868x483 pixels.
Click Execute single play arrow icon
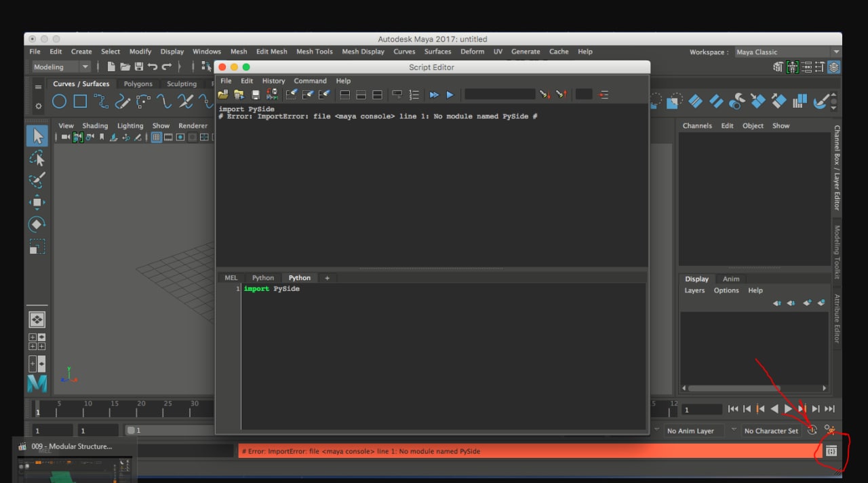point(450,94)
